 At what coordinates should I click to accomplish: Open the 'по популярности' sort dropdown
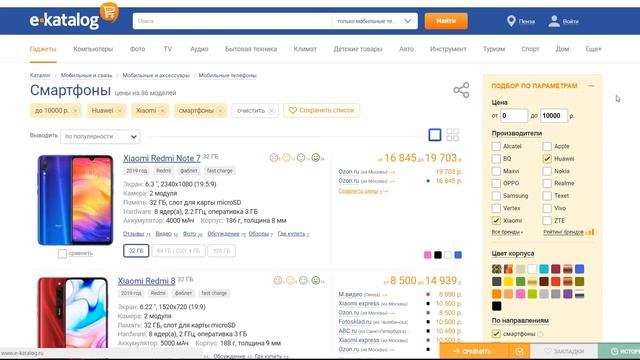[x=100, y=136]
